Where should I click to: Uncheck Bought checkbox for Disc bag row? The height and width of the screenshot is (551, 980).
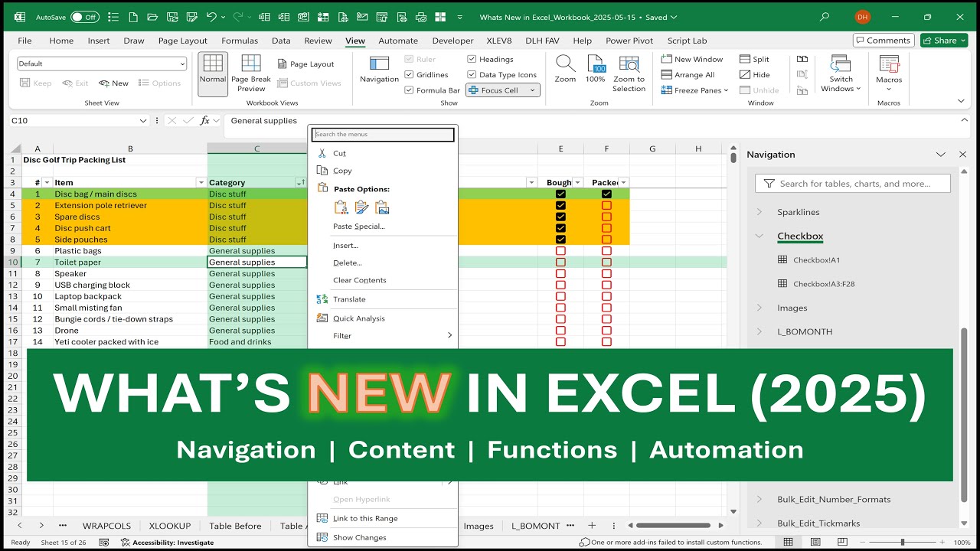tap(560, 194)
